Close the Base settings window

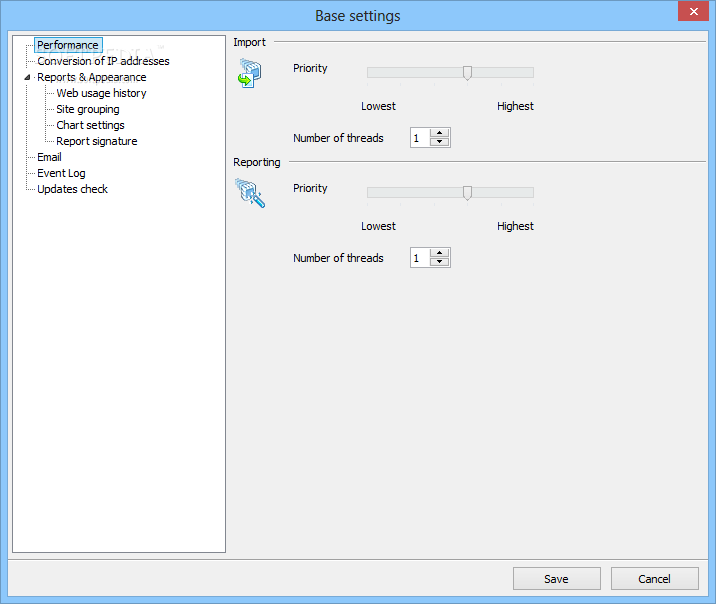tap(693, 11)
